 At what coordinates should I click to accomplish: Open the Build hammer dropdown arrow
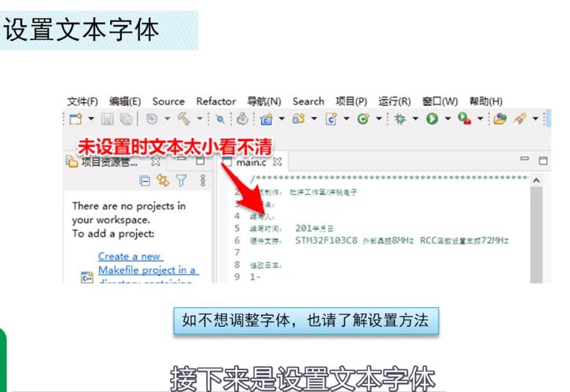(200, 119)
